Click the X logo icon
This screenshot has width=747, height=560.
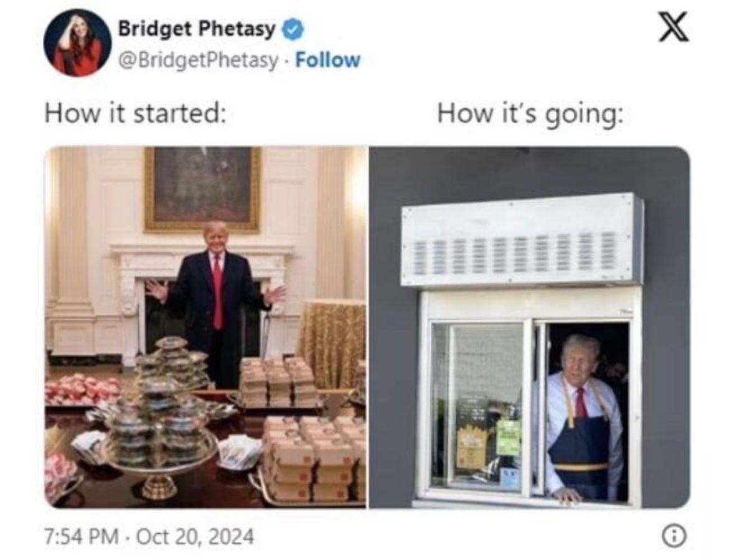click(x=673, y=27)
